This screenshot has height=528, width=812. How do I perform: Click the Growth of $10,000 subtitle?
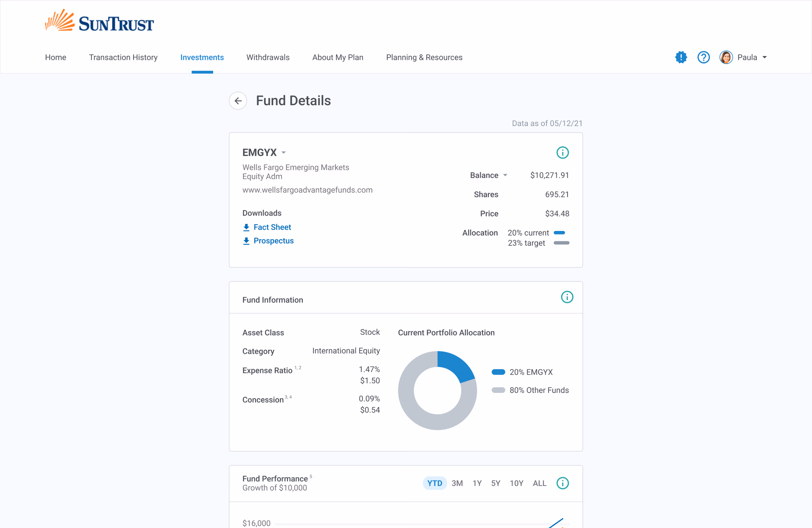[275, 488]
